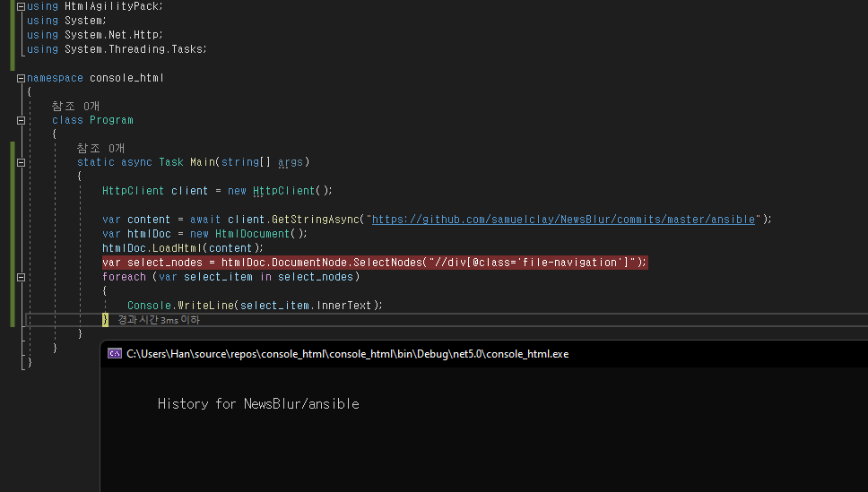Collapse the Main method block
Viewport: 868px width, 492px height.
point(21,162)
